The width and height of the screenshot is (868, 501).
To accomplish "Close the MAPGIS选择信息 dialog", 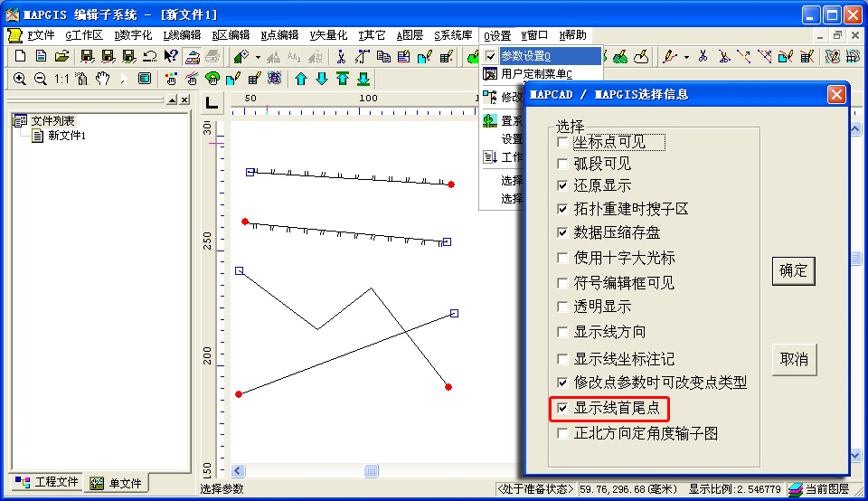I will (836, 95).
